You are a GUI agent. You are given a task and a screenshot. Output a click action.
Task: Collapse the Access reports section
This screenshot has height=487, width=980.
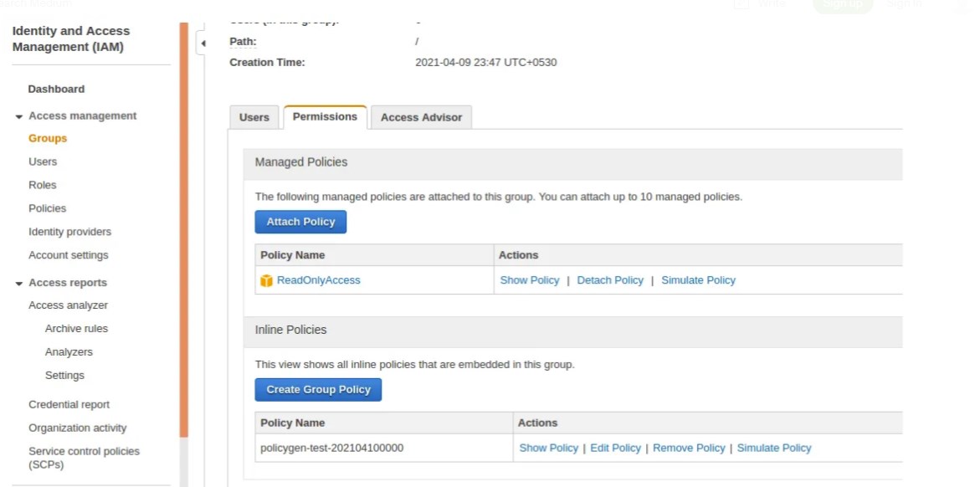[19, 284]
